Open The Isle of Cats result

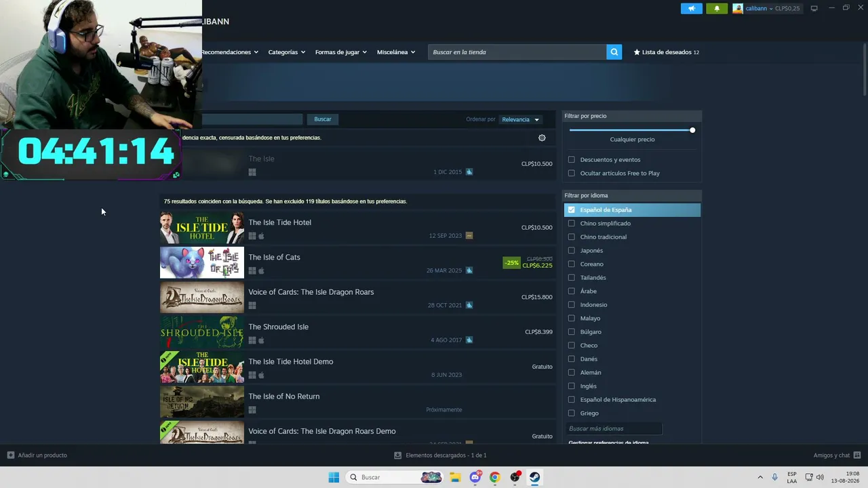coord(357,262)
